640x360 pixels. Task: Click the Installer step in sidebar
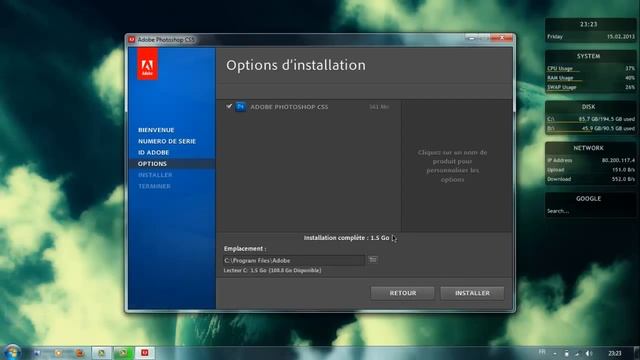(x=155, y=175)
